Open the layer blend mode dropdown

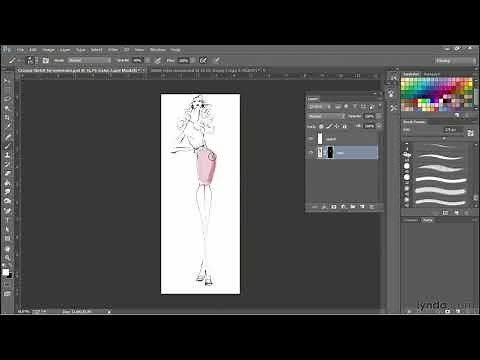(x=326, y=116)
